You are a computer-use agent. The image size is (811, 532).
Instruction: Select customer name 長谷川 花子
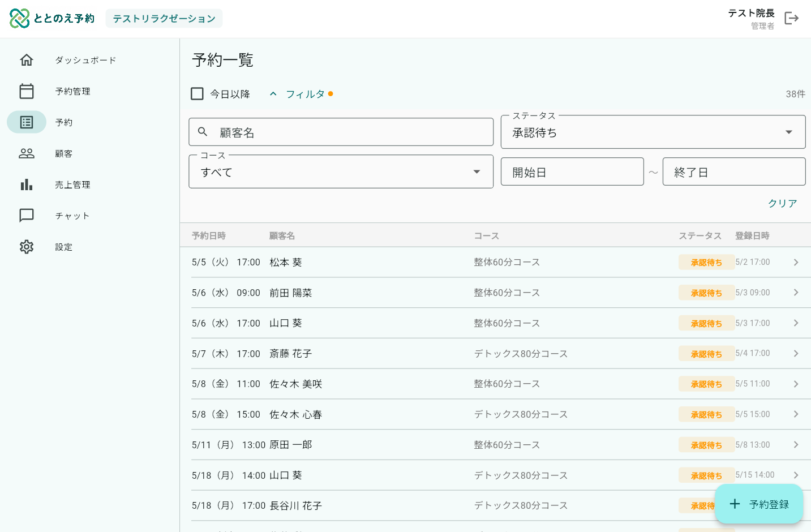point(296,505)
